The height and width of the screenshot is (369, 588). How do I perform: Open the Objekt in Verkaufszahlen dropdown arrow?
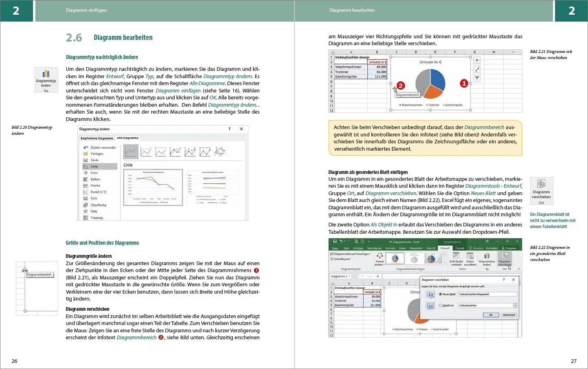tap(515, 305)
